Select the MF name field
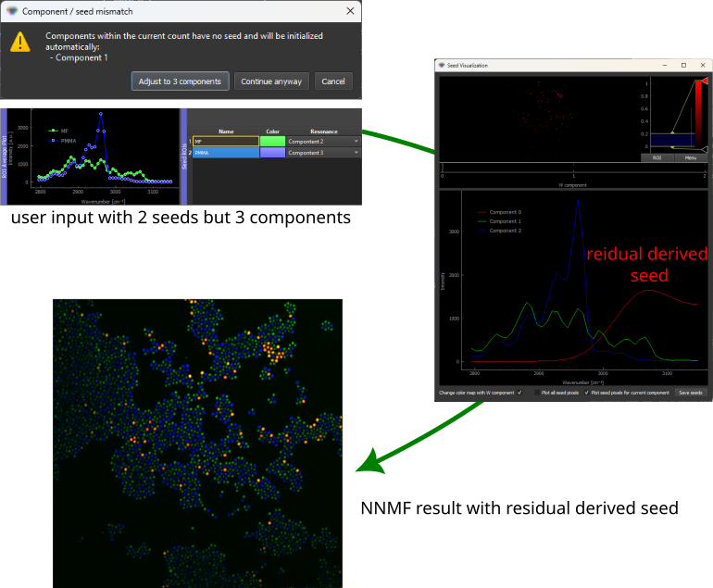Viewport: 713px width, 588px height. 226,142
